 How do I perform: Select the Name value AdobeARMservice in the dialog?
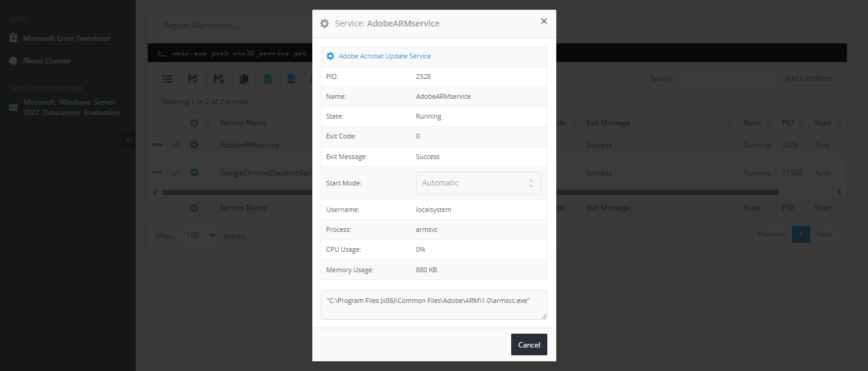[444, 96]
